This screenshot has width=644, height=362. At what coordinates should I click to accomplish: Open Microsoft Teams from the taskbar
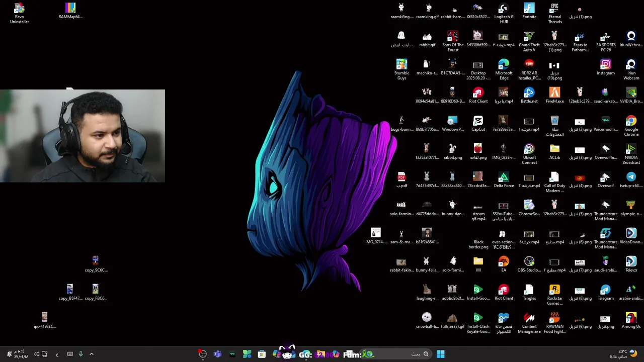point(217,354)
